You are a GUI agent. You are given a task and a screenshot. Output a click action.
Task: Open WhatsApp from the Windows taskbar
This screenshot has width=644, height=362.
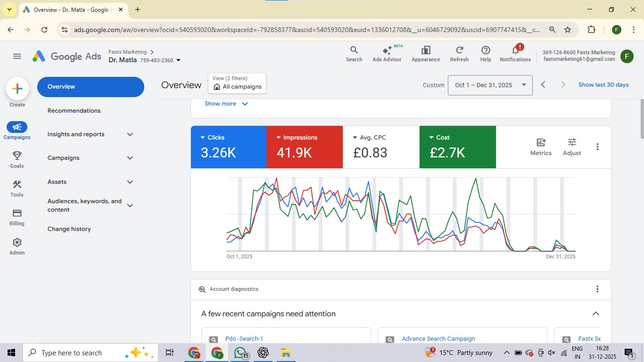(240, 353)
